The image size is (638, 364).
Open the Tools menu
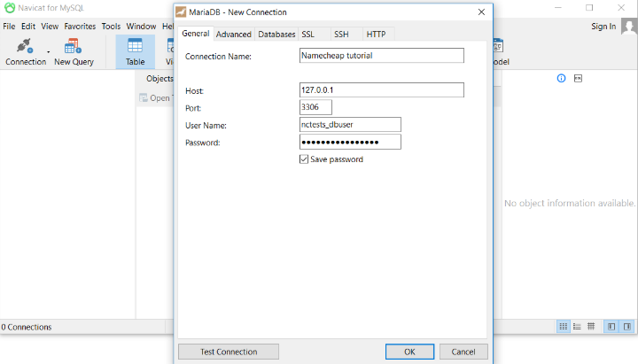click(x=111, y=27)
